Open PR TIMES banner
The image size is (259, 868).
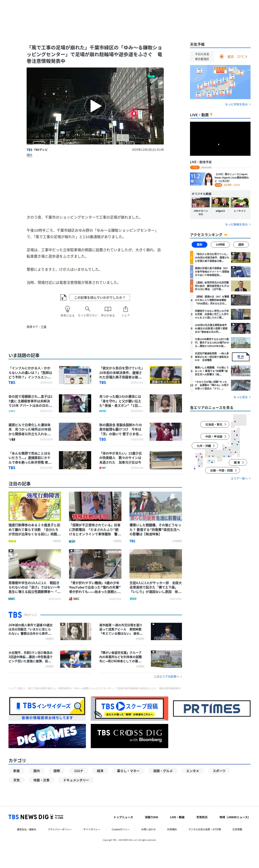pyautogui.click(x=212, y=709)
